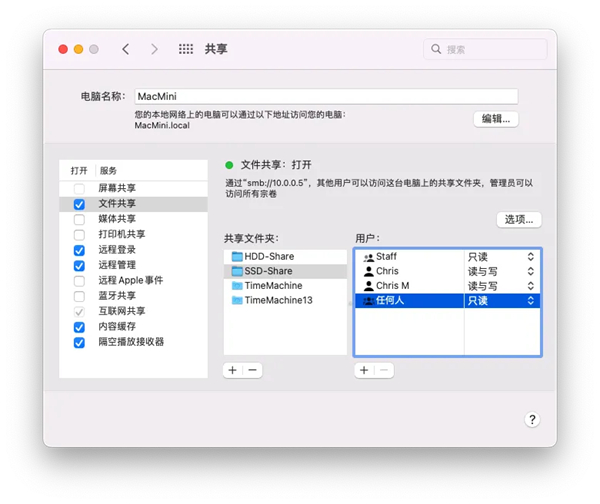
Task: Click the back navigation arrow
Action: (x=125, y=49)
